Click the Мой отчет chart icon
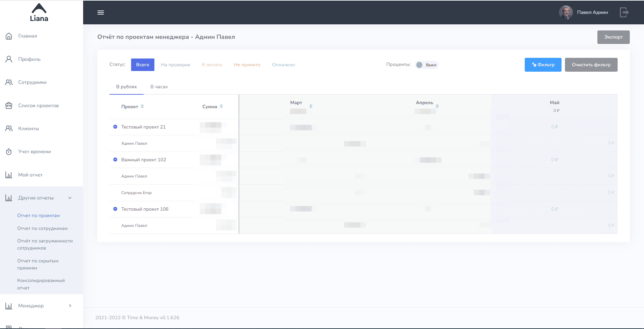Image resolution: width=644 pixels, height=329 pixels. [x=9, y=175]
